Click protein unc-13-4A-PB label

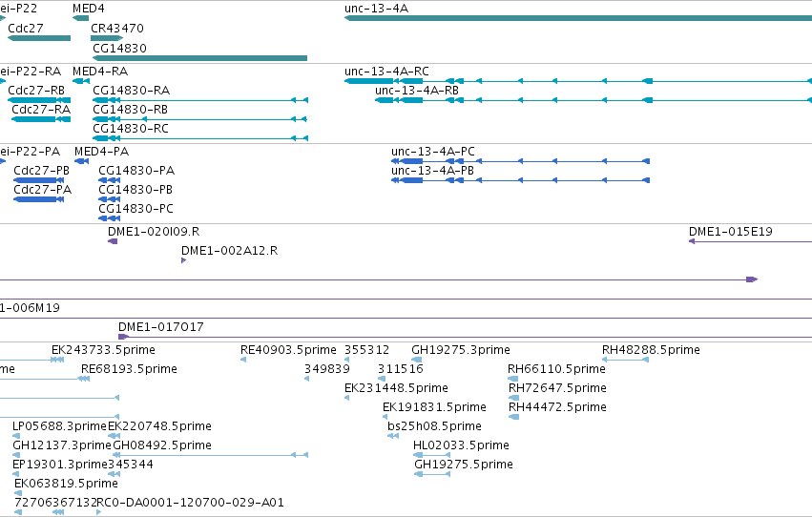pos(432,170)
